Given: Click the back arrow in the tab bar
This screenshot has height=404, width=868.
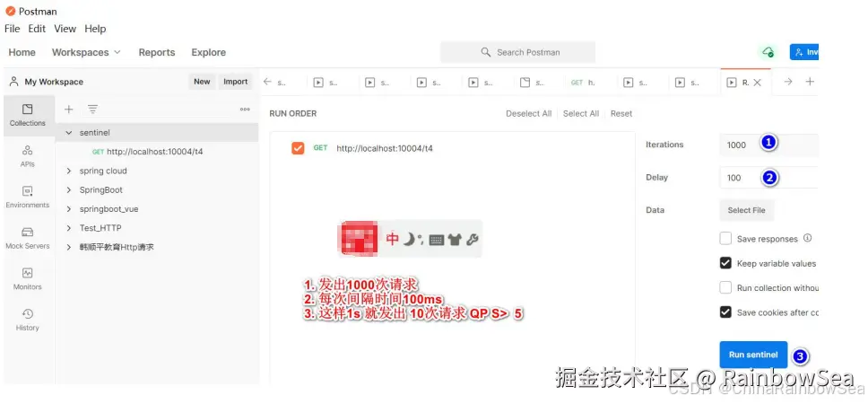Looking at the screenshot, I should (267, 82).
